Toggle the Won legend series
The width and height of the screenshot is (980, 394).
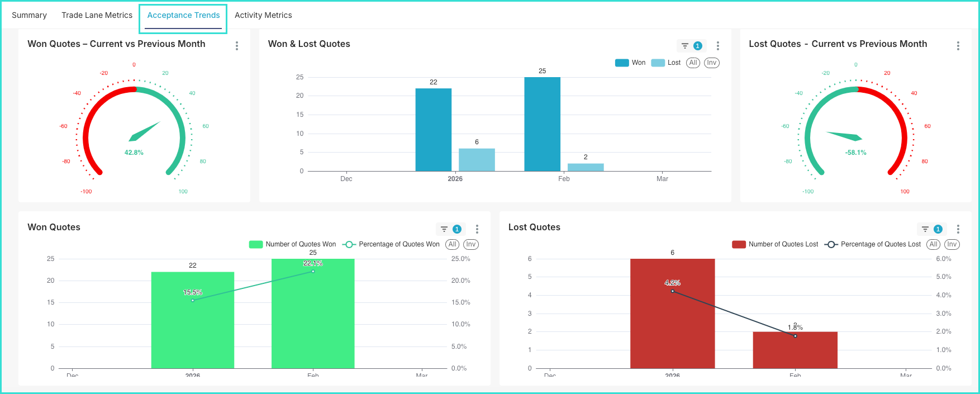click(630, 63)
